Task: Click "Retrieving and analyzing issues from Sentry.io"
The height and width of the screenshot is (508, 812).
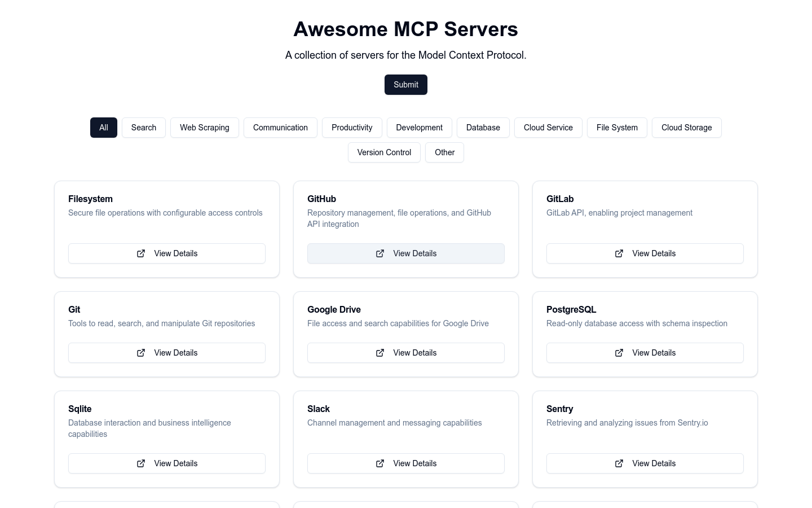Action: click(x=627, y=423)
